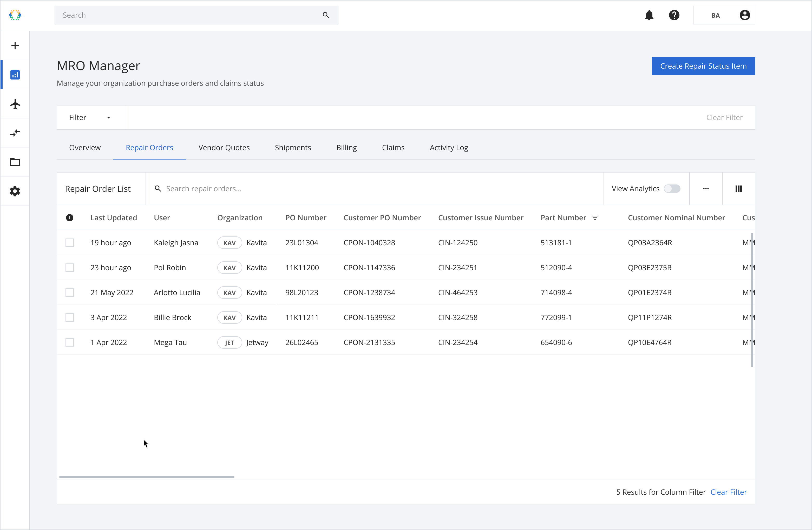Click the Customer Issue Number header
The image size is (812, 530).
481,218
